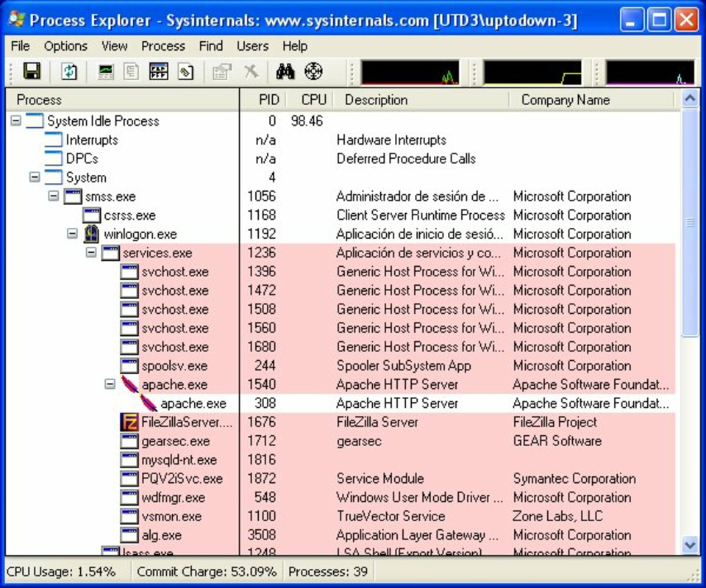Image resolution: width=706 pixels, height=588 pixels.
Task: Click the CPU usage history graph
Action: coord(410,72)
